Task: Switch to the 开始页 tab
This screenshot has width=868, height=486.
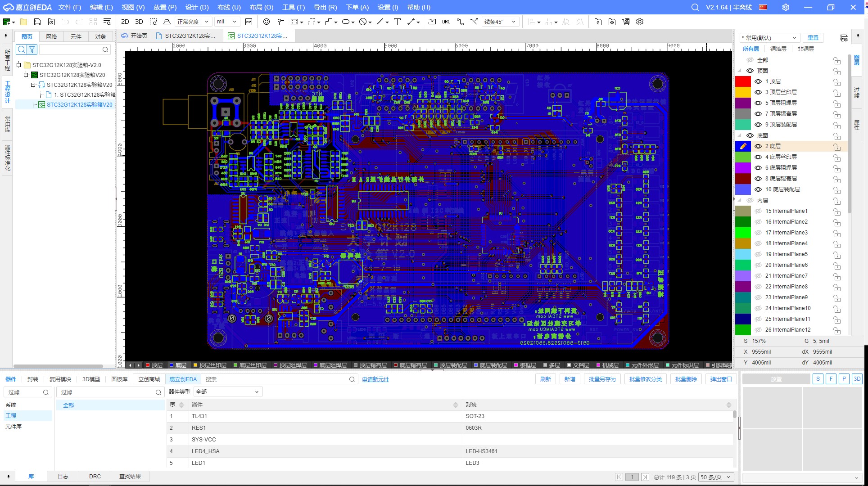Action: click(x=134, y=36)
